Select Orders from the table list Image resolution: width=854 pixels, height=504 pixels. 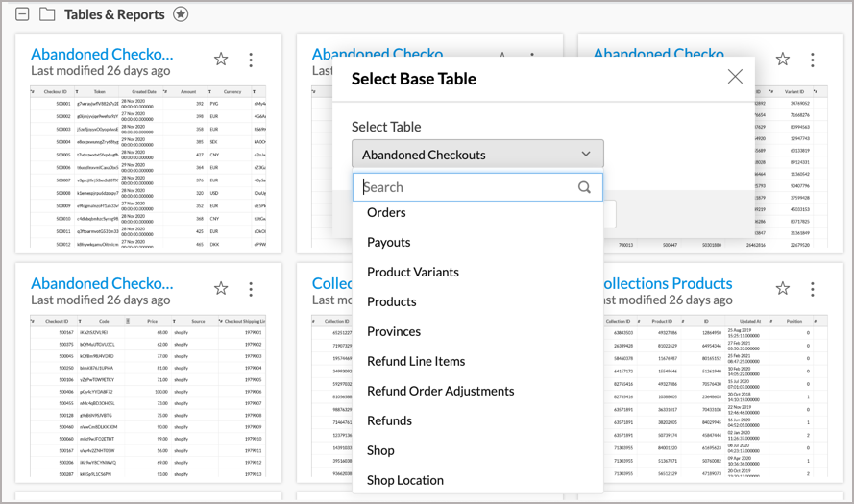click(x=386, y=212)
